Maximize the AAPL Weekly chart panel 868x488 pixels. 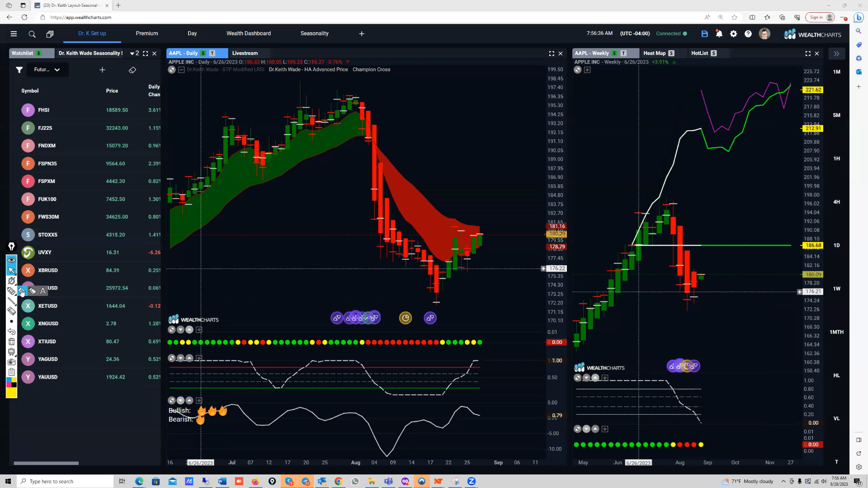(x=808, y=53)
